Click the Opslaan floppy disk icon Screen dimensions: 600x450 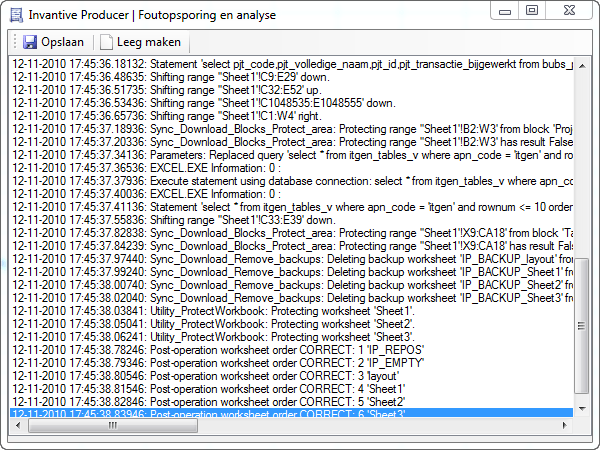[x=30, y=42]
